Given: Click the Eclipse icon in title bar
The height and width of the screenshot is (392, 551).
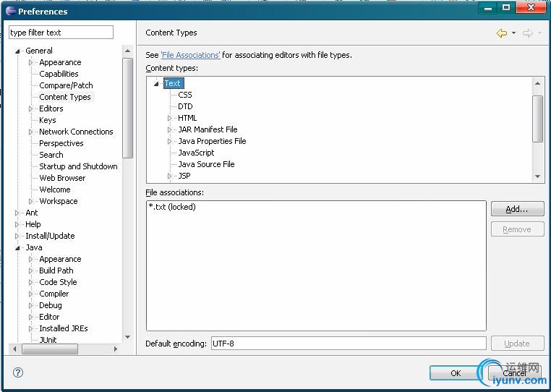Looking at the screenshot, I should coord(11,12).
